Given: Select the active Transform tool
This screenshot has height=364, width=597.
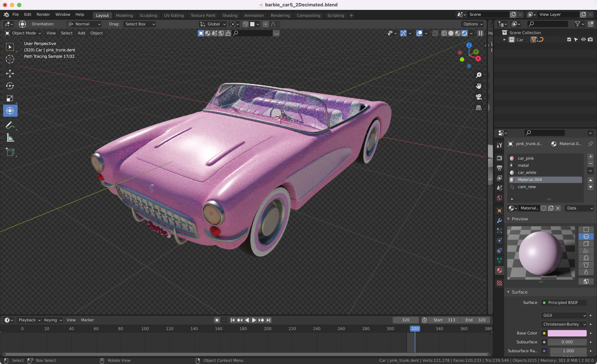Looking at the screenshot, I should [10, 111].
